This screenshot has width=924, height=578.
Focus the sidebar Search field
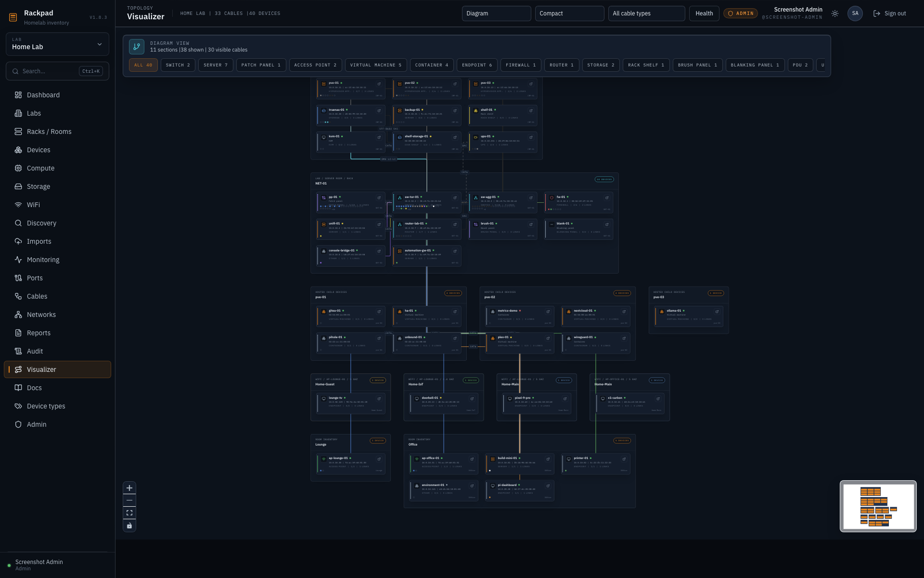tap(57, 71)
